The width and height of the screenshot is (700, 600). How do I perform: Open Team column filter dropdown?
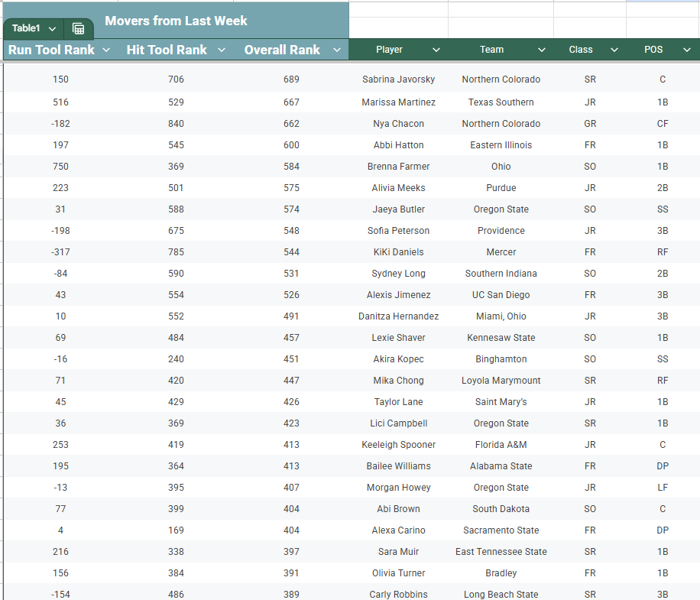point(542,50)
